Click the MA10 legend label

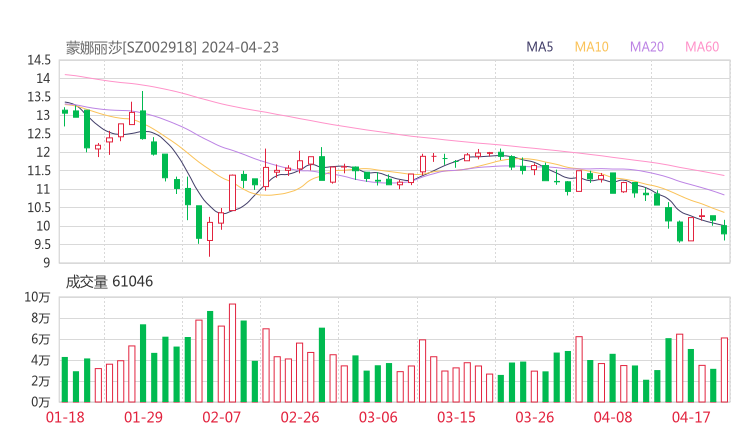pos(591,47)
